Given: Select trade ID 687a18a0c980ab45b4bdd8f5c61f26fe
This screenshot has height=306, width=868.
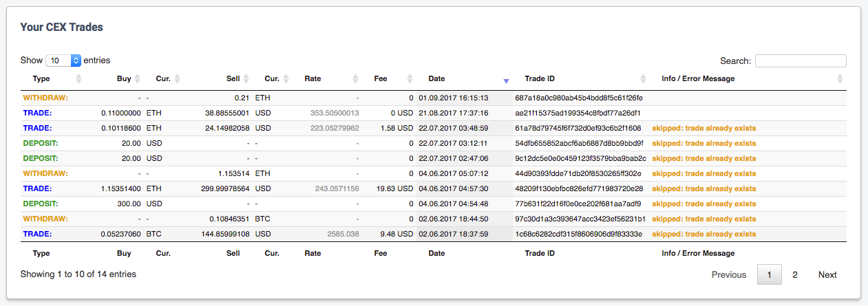Looking at the screenshot, I should tap(579, 98).
